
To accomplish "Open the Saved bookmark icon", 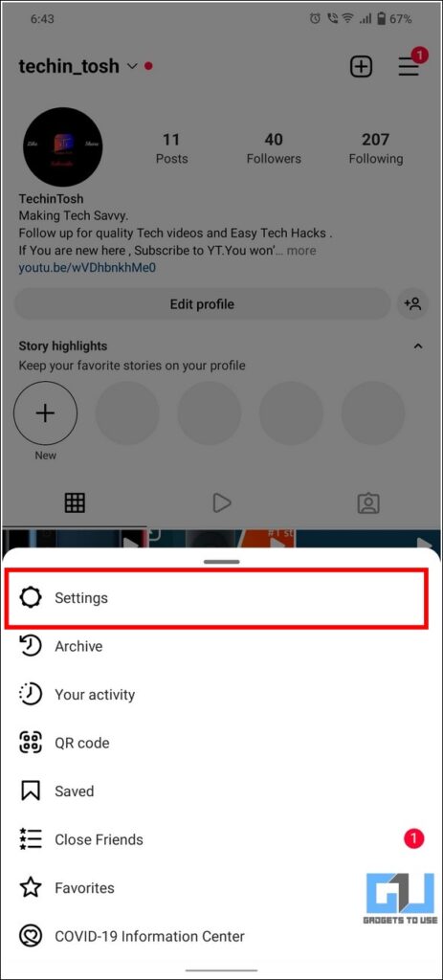I will [x=30, y=791].
